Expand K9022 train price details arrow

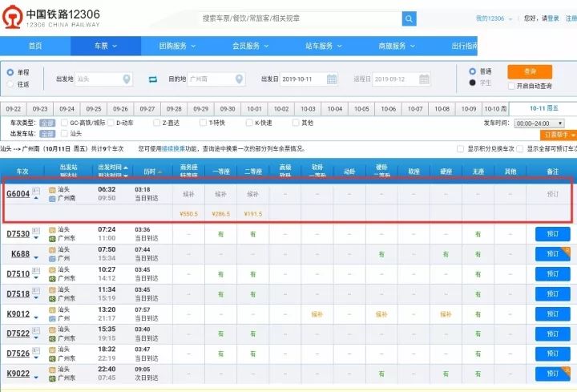36,377
